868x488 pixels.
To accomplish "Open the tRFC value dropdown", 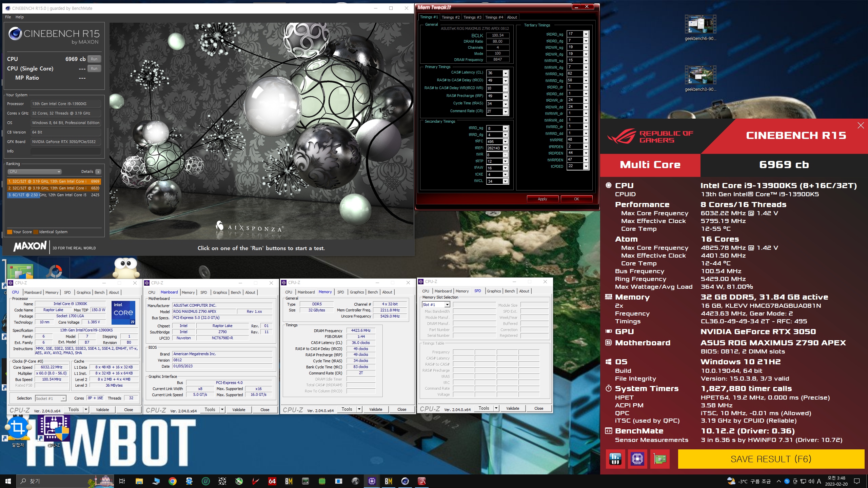I will (505, 142).
